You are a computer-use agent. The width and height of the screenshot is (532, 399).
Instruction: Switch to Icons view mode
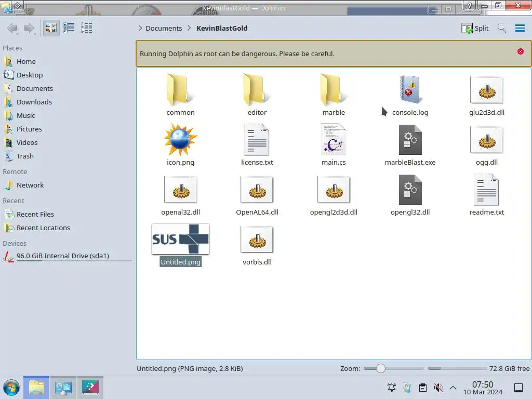51,28
